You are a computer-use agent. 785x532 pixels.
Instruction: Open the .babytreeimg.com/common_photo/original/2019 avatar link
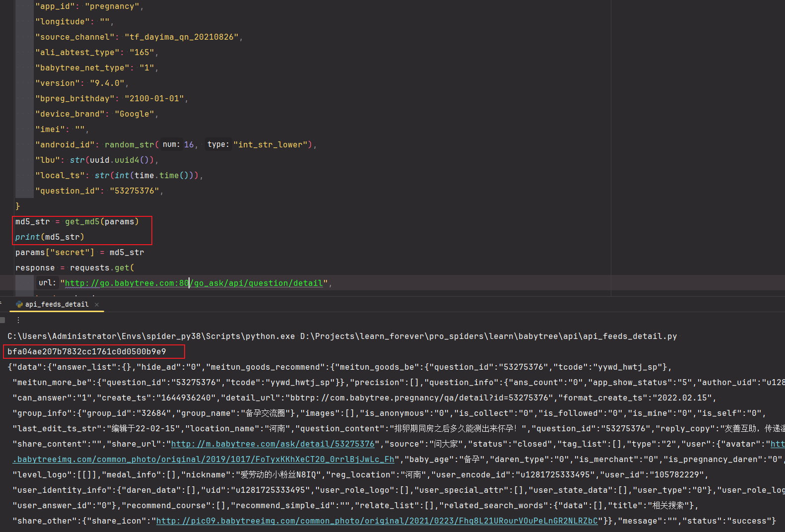[x=203, y=460]
